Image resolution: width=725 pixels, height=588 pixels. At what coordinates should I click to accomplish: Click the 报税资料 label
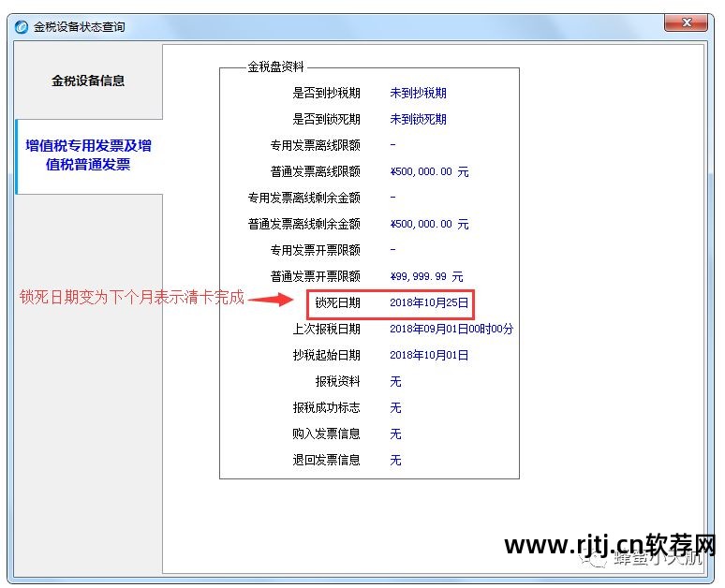(337, 381)
